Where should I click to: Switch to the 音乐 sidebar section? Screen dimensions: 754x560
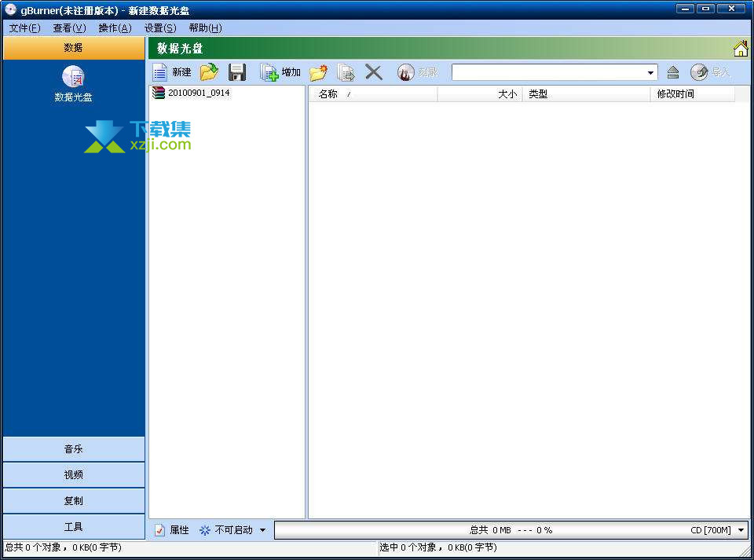pos(74,449)
